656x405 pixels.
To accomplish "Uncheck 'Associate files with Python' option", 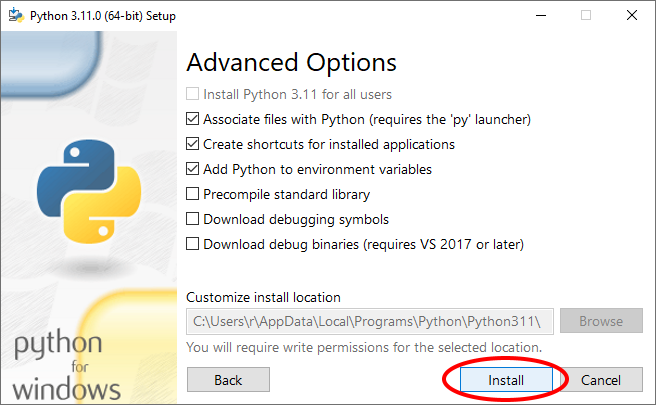I will click(x=192, y=119).
